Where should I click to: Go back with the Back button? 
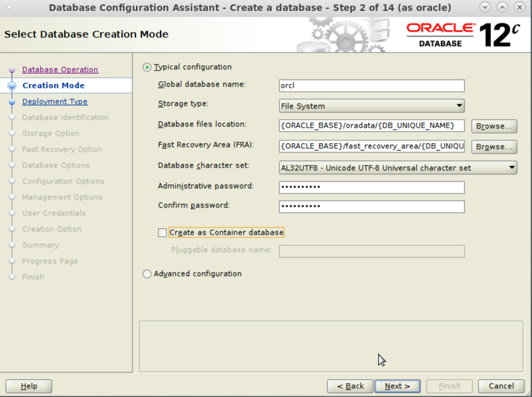350,386
